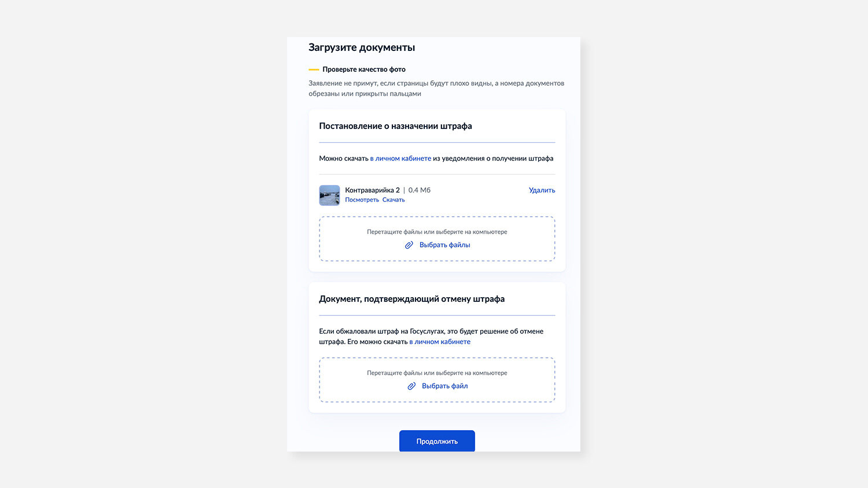The width and height of the screenshot is (868, 488).
Task: Click the 0.4 Мб file size label
Action: 420,190
